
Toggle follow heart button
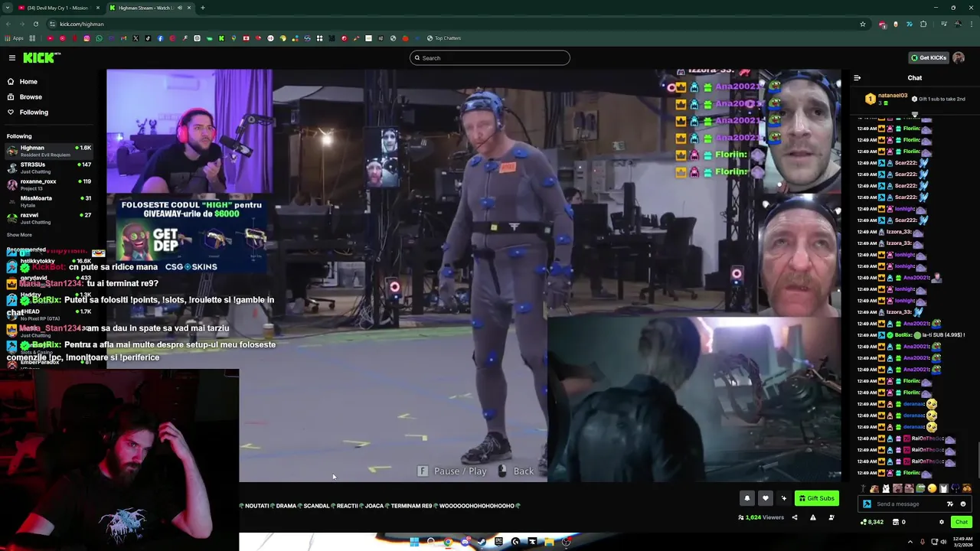coord(765,498)
